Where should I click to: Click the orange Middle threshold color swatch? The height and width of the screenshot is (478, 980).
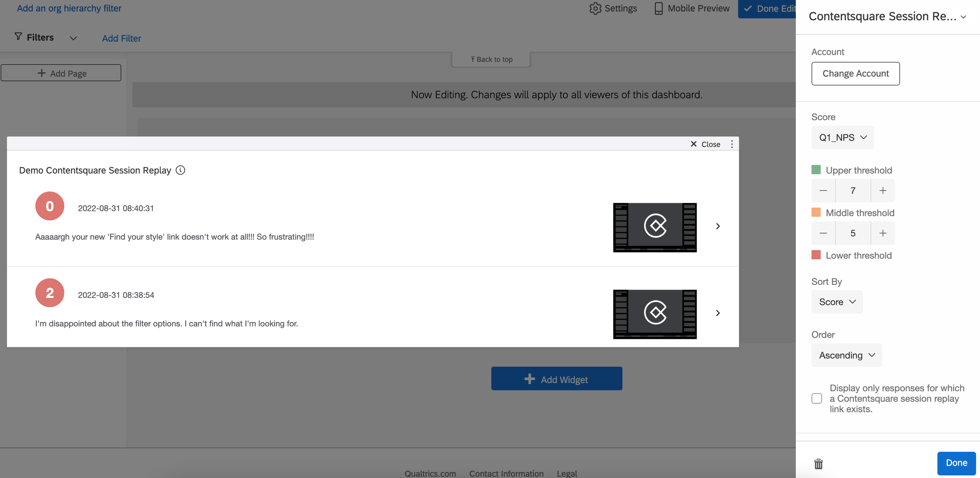[x=816, y=212]
